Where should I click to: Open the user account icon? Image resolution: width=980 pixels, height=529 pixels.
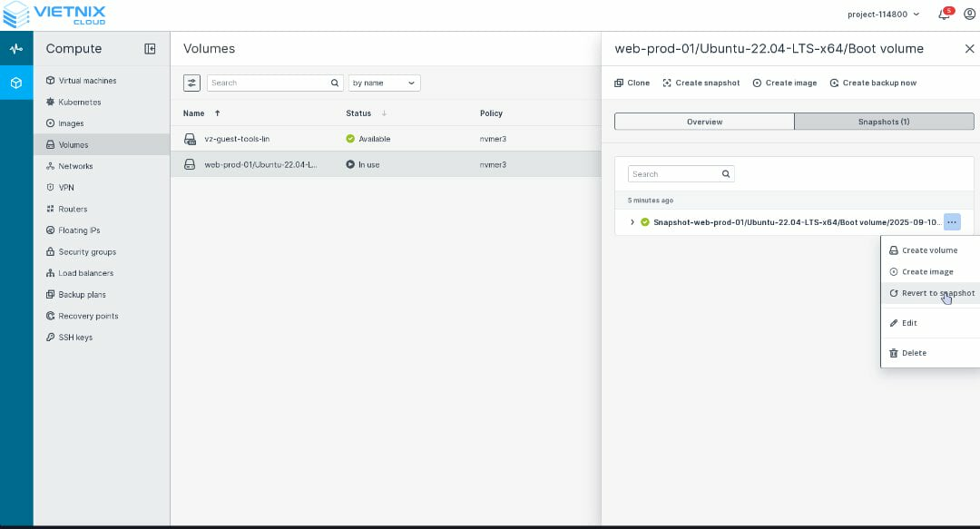pyautogui.click(x=969, y=15)
